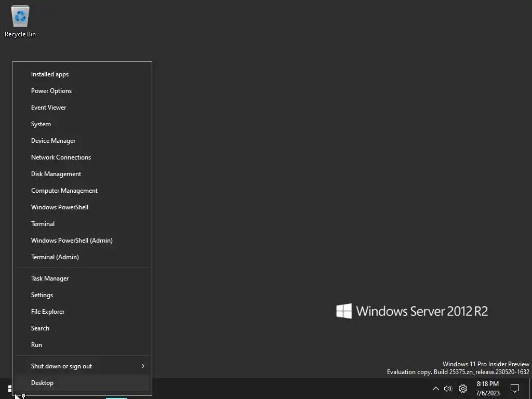532x399 pixels.
Task: Open the Recycle Bin desktop icon
Action: tap(20, 21)
